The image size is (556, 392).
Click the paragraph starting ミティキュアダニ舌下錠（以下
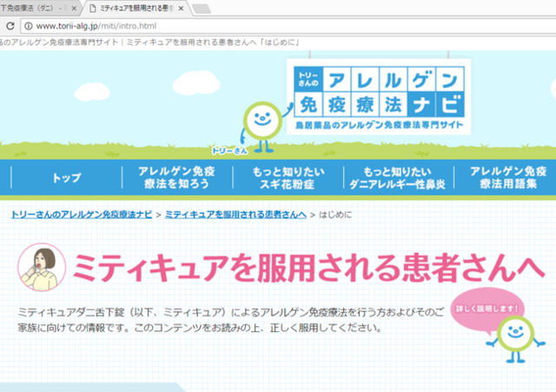(230, 320)
